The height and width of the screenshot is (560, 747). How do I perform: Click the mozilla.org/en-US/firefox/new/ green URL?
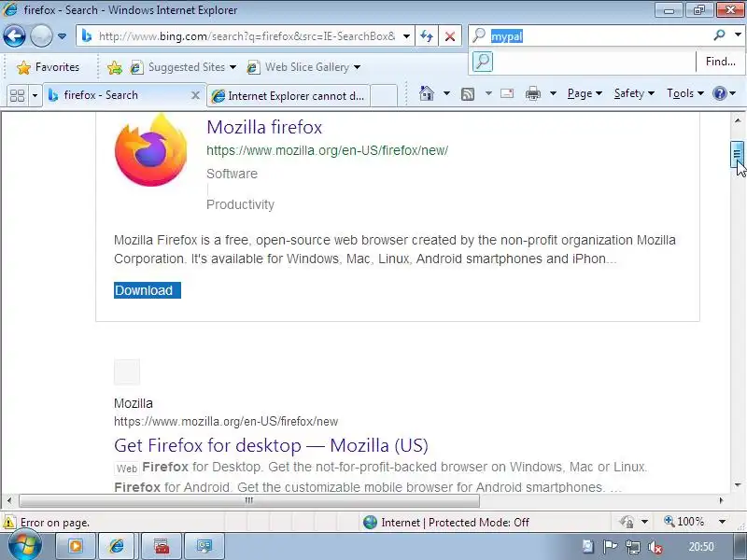[x=328, y=150]
